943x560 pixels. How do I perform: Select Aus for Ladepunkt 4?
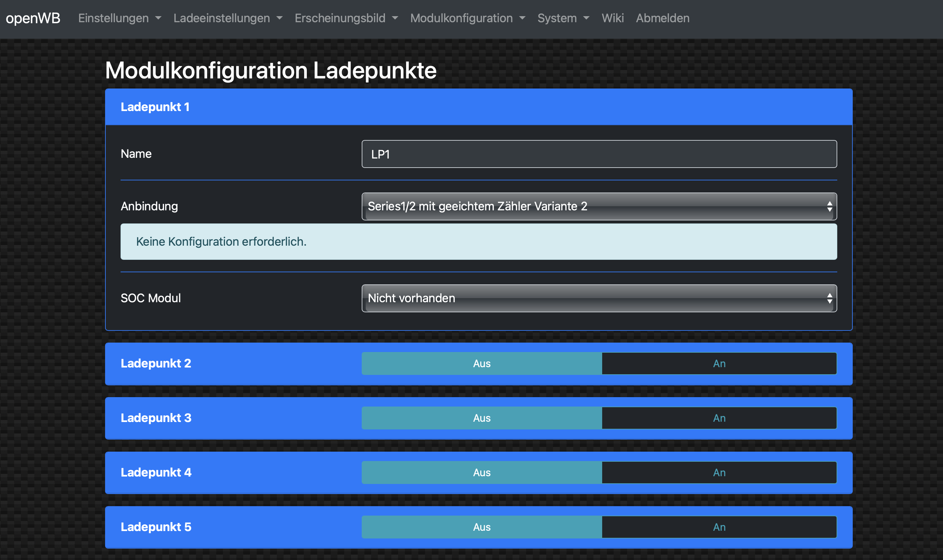point(482,473)
